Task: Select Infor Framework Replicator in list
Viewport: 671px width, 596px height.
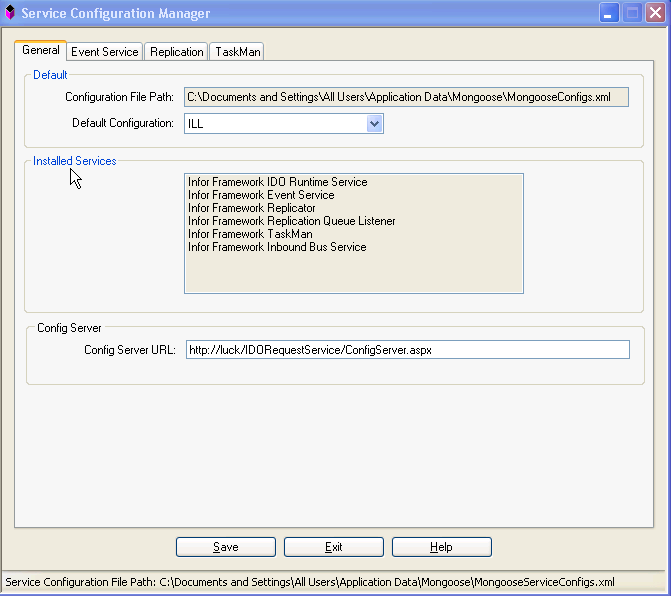Action: tap(253, 208)
